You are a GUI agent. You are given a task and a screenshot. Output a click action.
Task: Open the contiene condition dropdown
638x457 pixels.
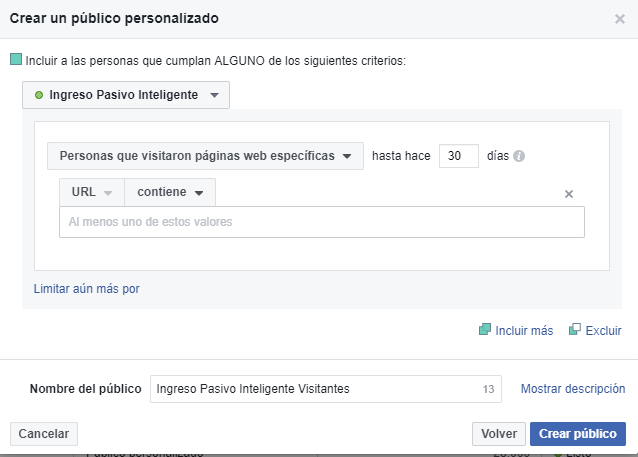[170, 192]
